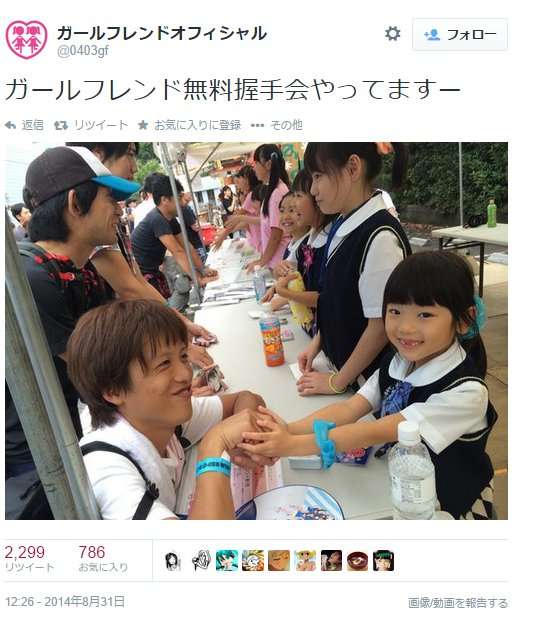Toggle the お気に入りに登録 favorite star

coord(143,126)
